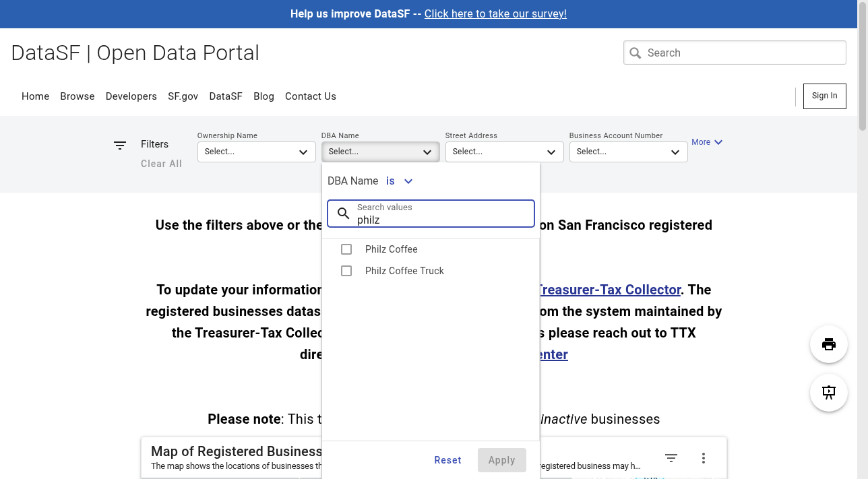The width and height of the screenshot is (868, 479).
Task: Open SF.gov navigation link
Action: pos(183,96)
